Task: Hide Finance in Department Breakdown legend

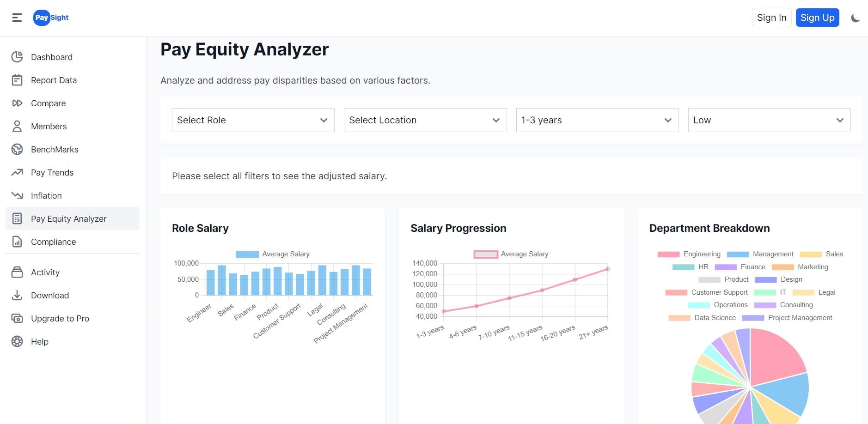Action: click(740, 267)
